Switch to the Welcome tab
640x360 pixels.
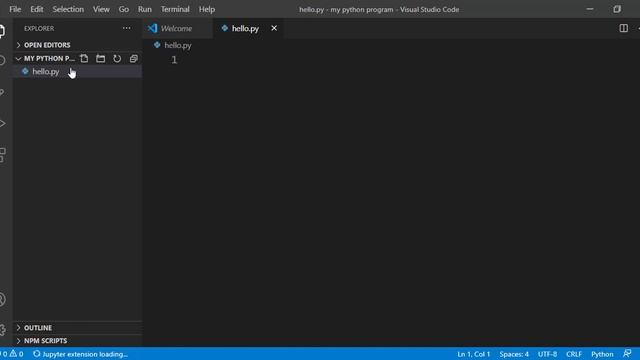[x=177, y=28]
